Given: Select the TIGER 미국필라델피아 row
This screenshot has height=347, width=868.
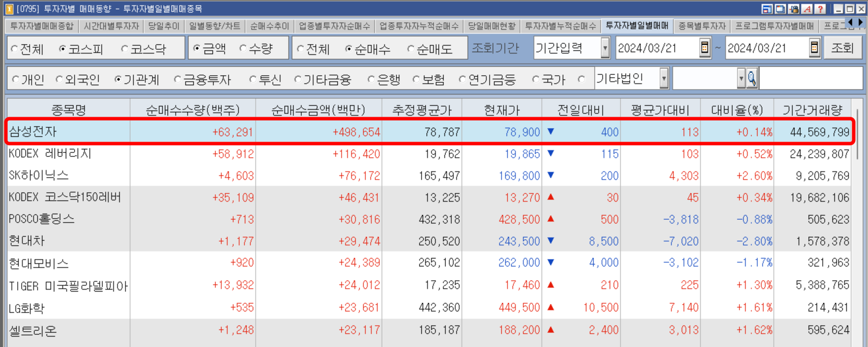Looking at the screenshot, I should pyautogui.click(x=429, y=285).
